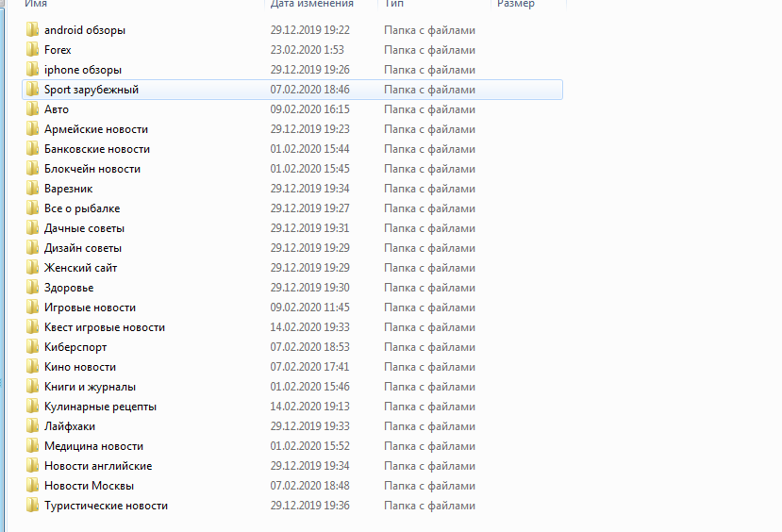Select the Здоровье folder name
This screenshot has width=782, height=532.
pos(69,288)
